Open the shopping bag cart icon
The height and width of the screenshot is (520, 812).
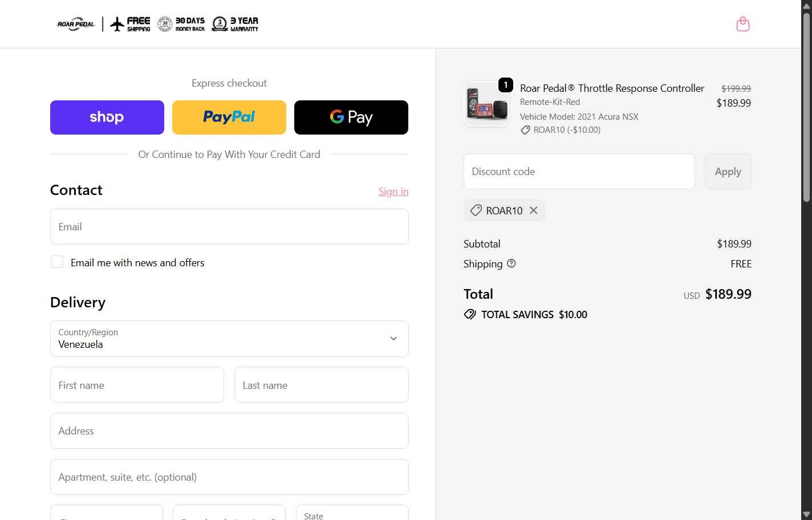point(742,24)
